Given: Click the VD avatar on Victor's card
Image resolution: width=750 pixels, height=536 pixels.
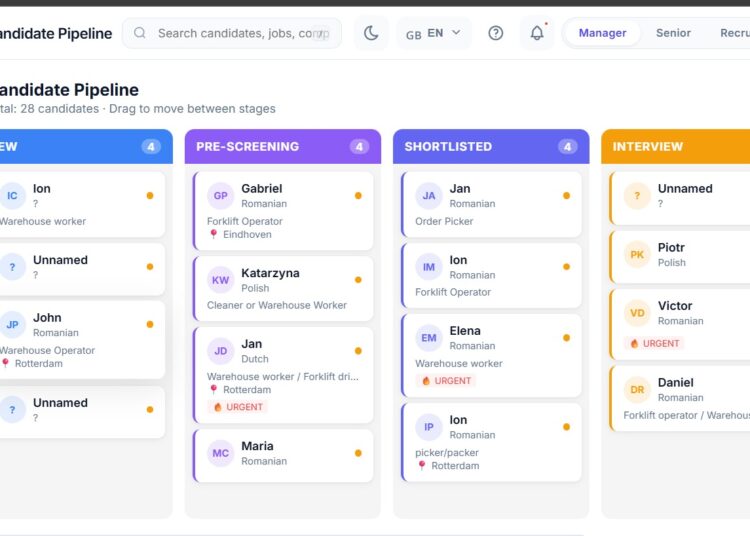Looking at the screenshot, I should (x=637, y=313).
